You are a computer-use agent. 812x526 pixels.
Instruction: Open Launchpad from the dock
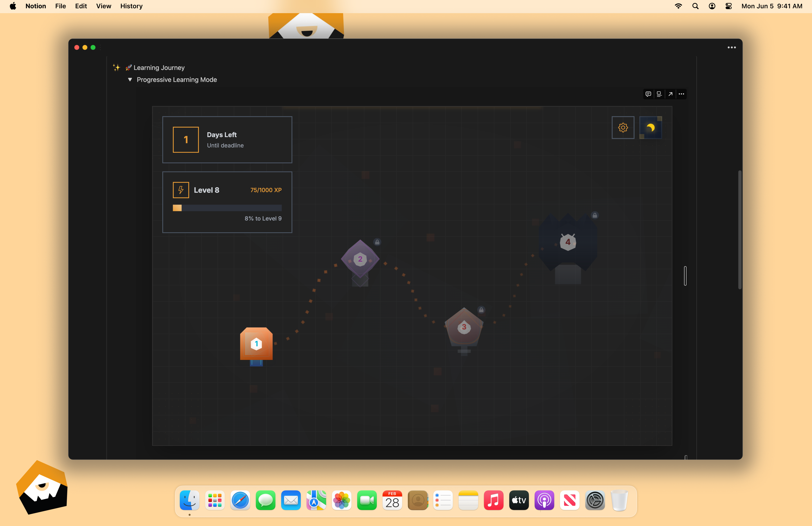215,500
